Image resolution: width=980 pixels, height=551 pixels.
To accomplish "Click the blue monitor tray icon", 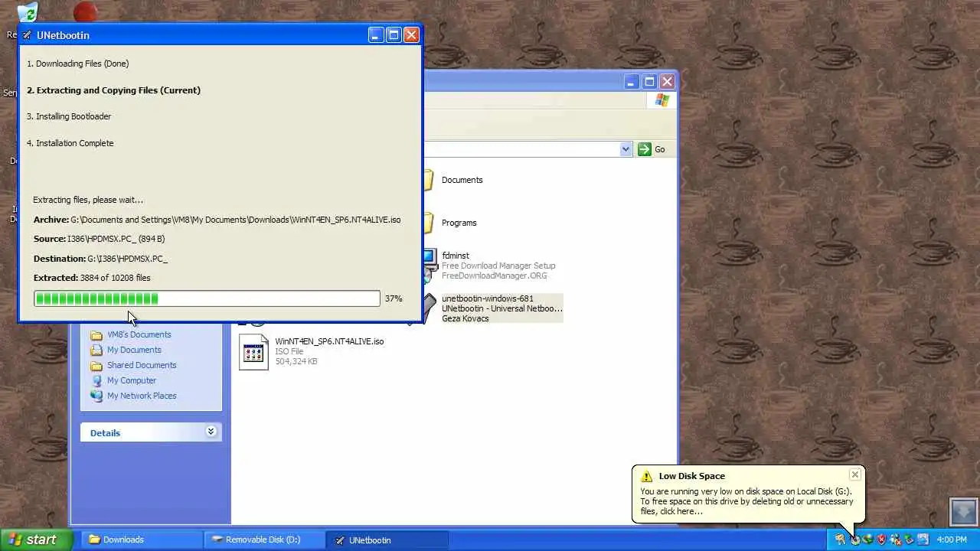I will tap(923, 540).
